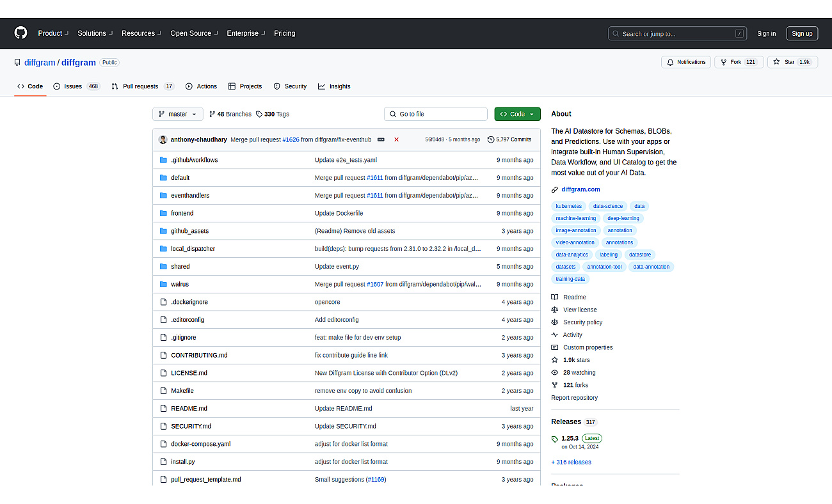Image resolution: width=832 pixels, height=504 pixels.
Task: Click the GitHub logo icon
Action: click(21, 33)
